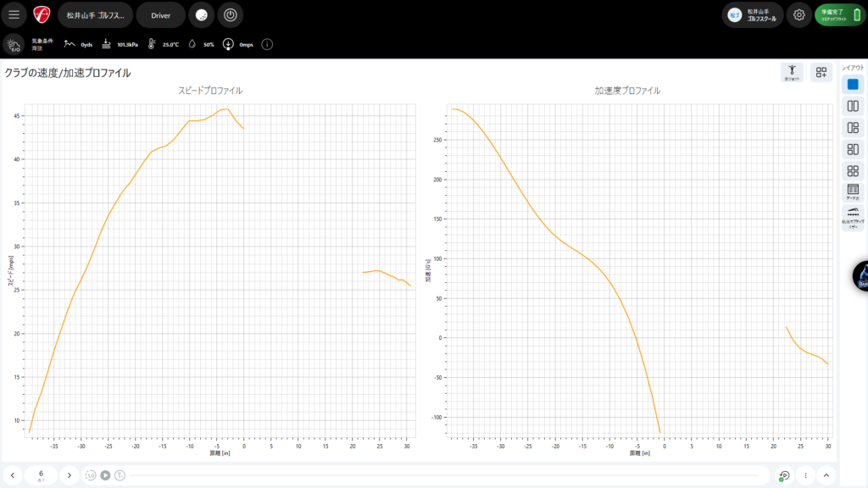868x488 pixels.
Task: Select the two-column layout
Action: pos(853,106)
